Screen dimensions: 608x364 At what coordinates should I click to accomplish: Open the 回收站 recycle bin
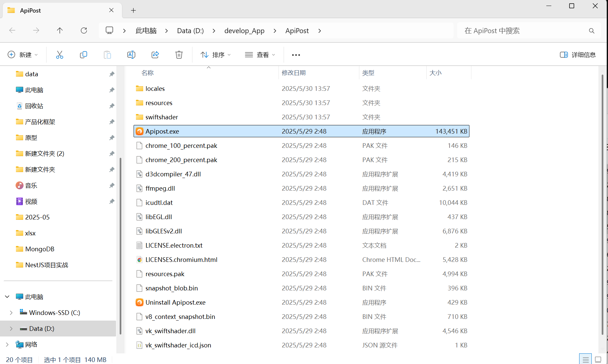tap(34, 106)
